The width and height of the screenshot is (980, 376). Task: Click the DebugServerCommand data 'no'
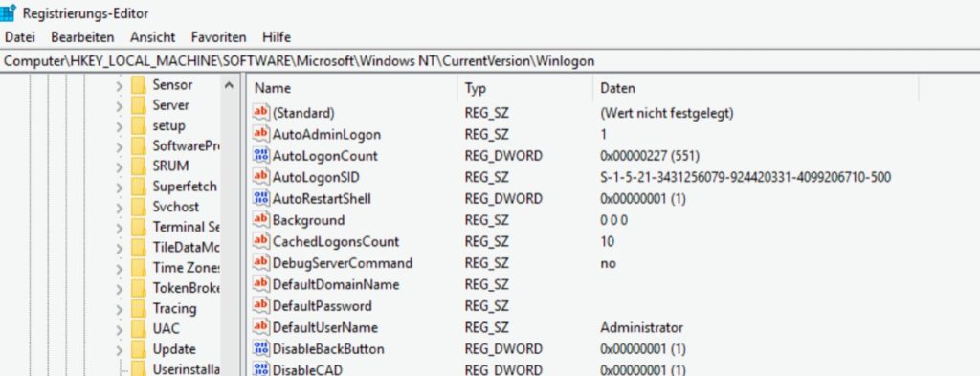[x=608, y=263]
